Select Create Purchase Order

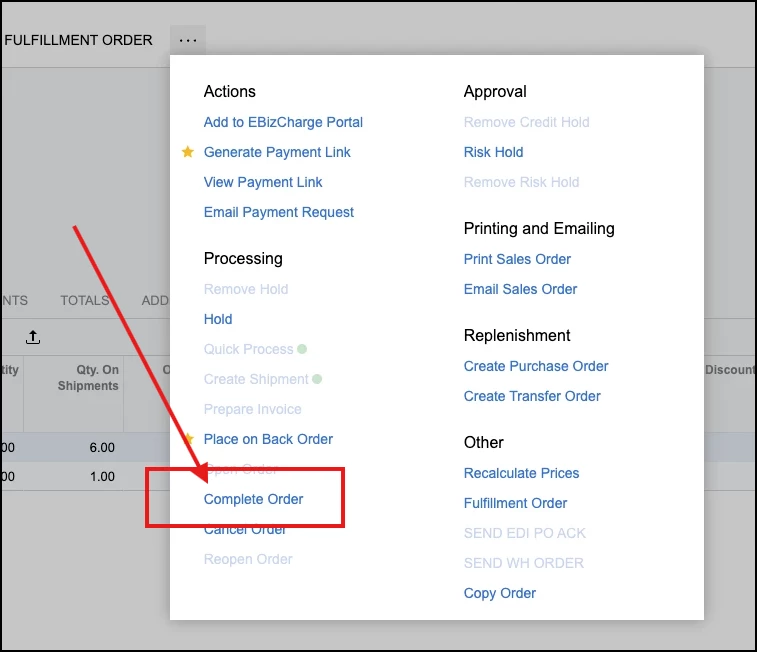coord(535,366)
